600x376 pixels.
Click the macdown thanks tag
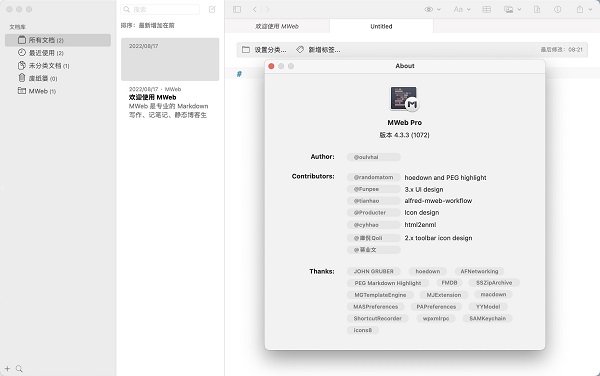pyautogui.click(x=493, y=295)
